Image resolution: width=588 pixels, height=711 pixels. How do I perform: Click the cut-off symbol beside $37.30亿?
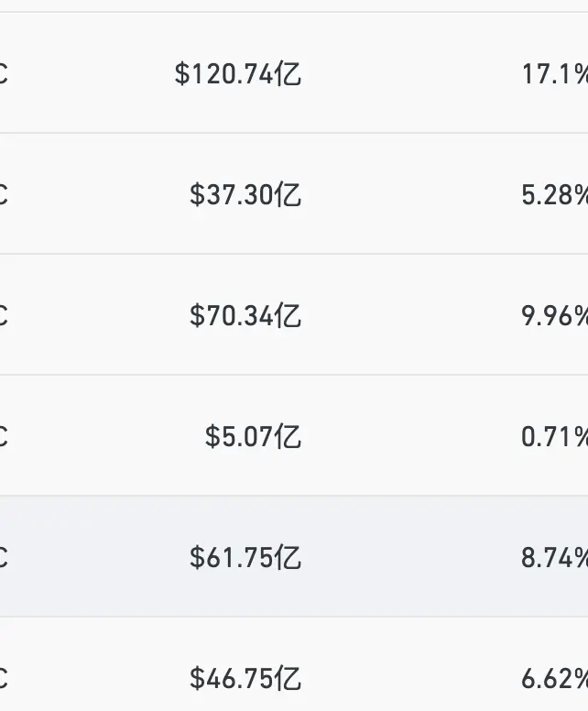(4, 195)
